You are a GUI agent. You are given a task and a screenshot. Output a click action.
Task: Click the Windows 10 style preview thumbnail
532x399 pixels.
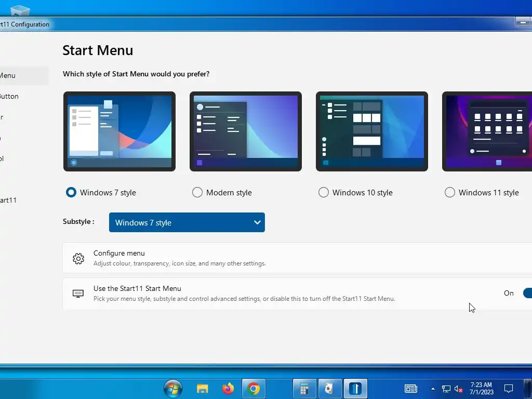[372, 131]
